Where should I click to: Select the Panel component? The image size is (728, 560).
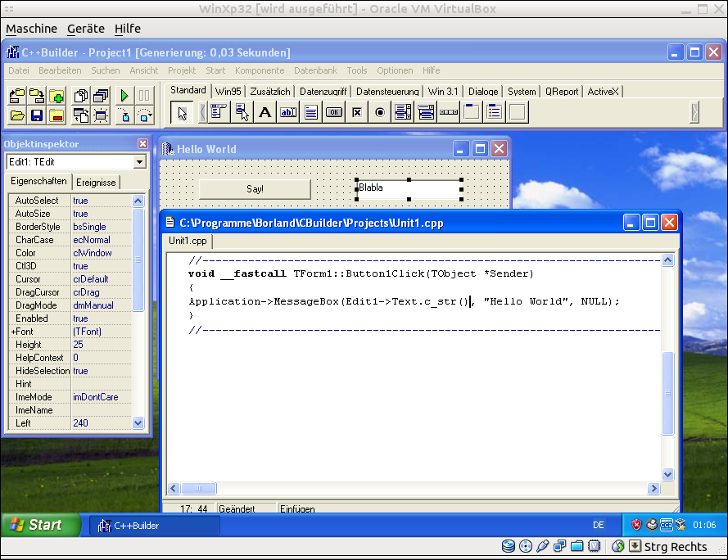click(518, 112)
